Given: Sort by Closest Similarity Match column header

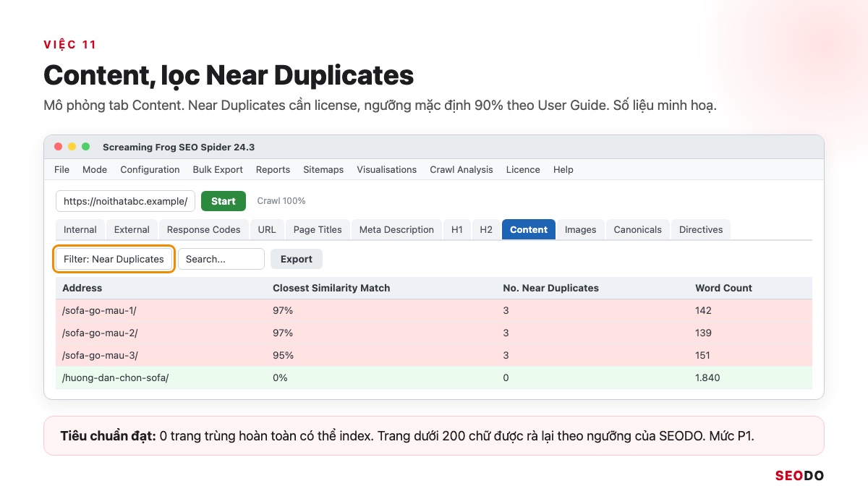Looking at the screenshot, I should tap(331, 288).
